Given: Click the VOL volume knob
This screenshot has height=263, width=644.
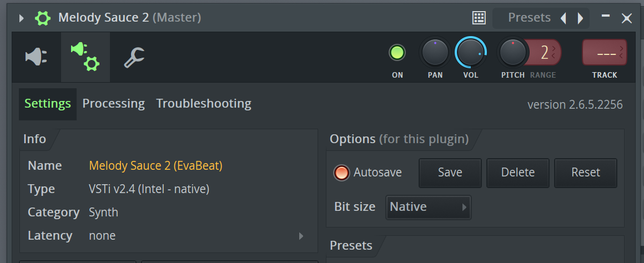Looking at the screenshot, I should tap(470, 53).
